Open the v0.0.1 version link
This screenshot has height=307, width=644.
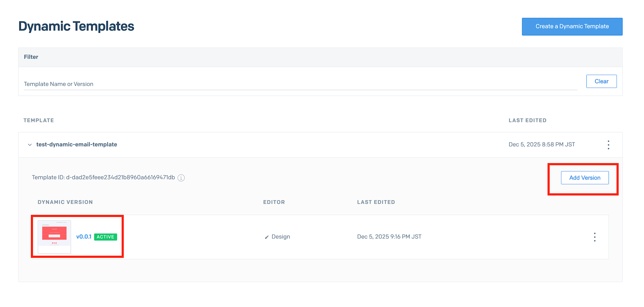pyautogui.click(x=84, y=237)
